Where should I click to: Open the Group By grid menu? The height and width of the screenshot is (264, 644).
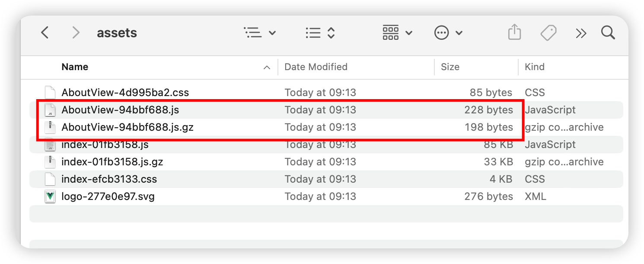(x=397, y=32)
